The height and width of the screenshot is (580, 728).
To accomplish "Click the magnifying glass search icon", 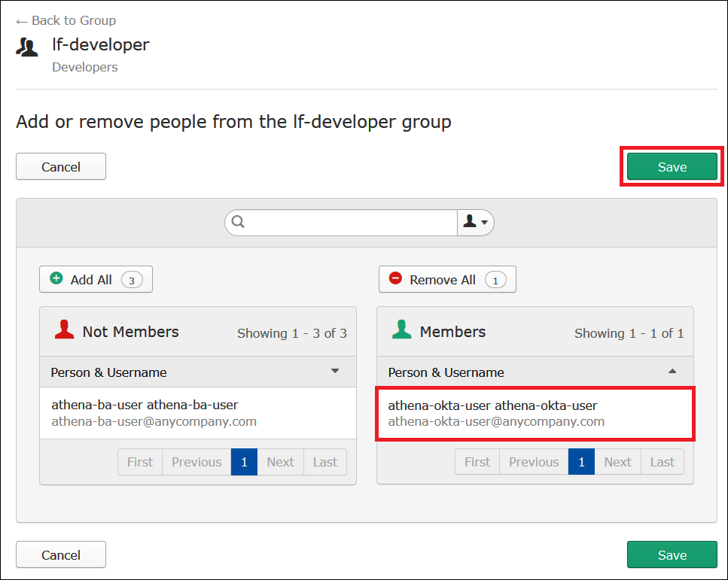I will (238, 223).
